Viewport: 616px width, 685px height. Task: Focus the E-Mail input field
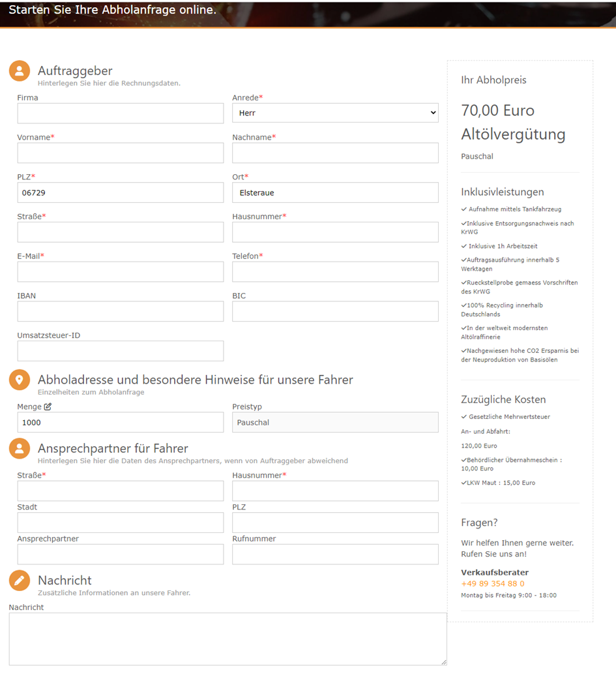click(x=121, y=272)
